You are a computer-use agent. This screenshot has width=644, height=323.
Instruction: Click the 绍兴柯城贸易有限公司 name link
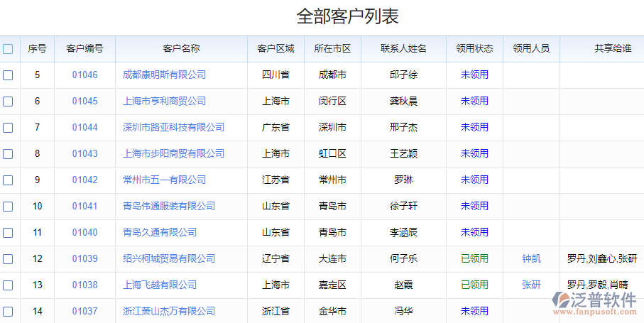coord(169,258)
